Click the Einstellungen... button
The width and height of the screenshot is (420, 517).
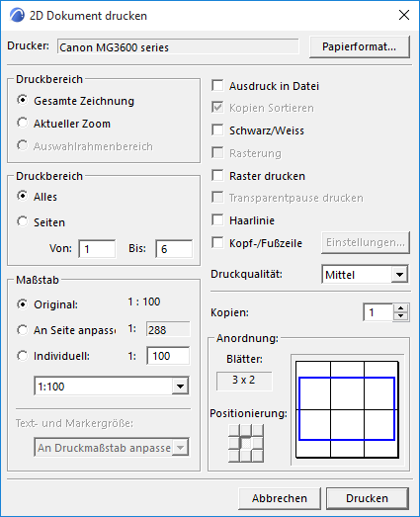(x=366, y=242)
